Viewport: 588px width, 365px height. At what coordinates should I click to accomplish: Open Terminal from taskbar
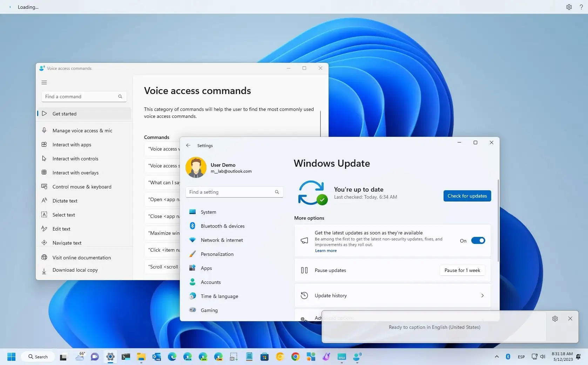[x=126, y=357]
